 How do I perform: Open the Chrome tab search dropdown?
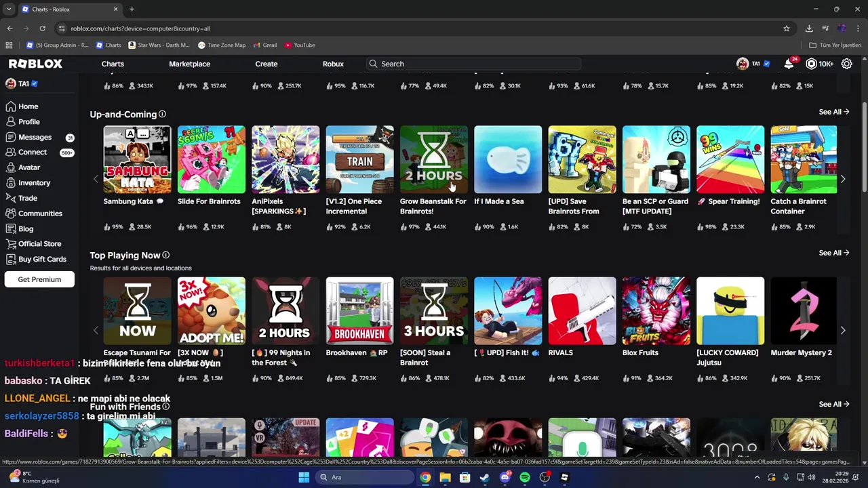(x=9, y=9)
